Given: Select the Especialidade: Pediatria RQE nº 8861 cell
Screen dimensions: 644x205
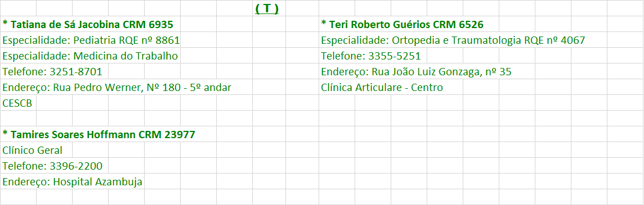Looking at the screenshot, I should 91,40.
